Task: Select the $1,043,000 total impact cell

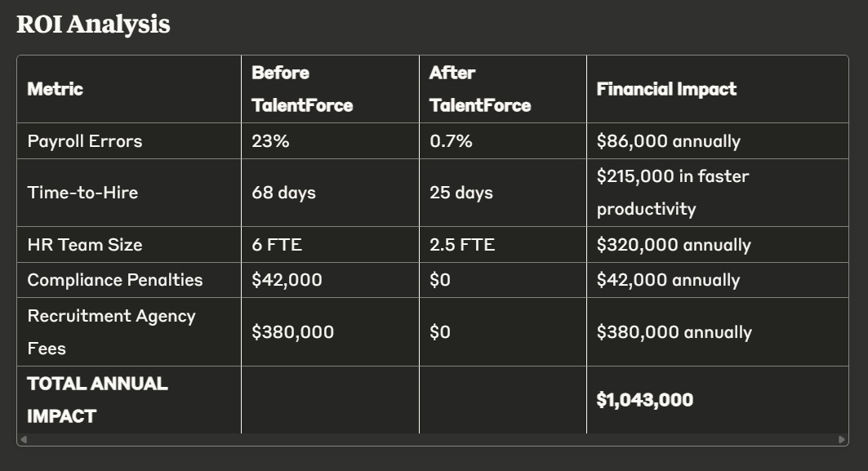Action: click(x=718, y=400)
